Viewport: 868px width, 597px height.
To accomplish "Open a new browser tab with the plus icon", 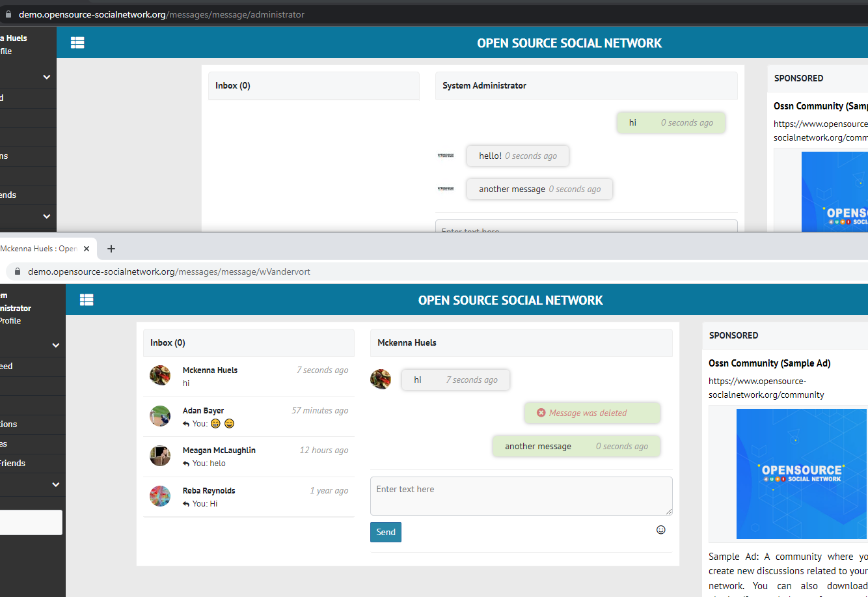I will pos(111,249).
